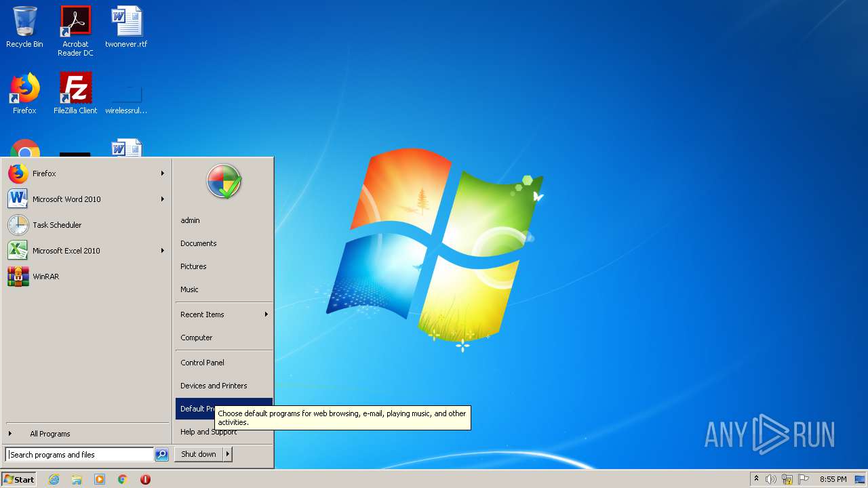Viewport: 868px width, 488px height.
Task: Click the Start button
Action: [19, 479]
